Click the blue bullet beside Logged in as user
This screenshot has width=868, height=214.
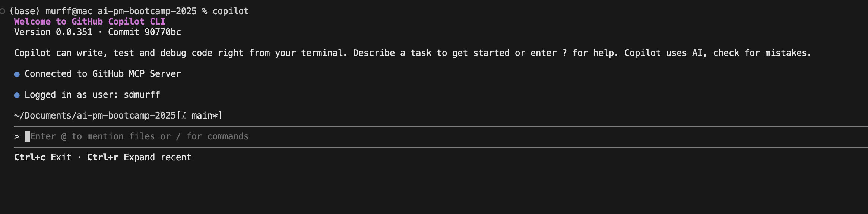click(17, 95)
